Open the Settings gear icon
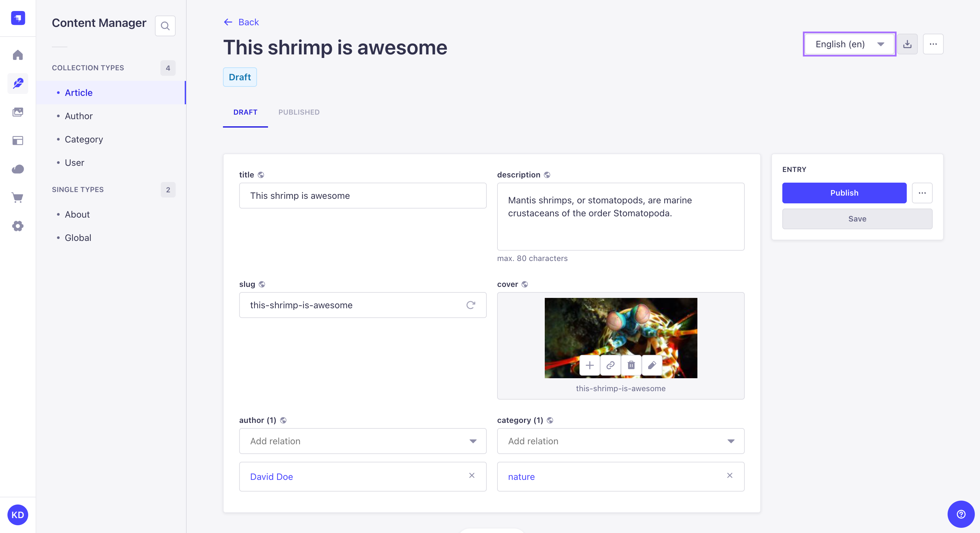Screen dimensions: 980x533 click(x=17, y=226)
